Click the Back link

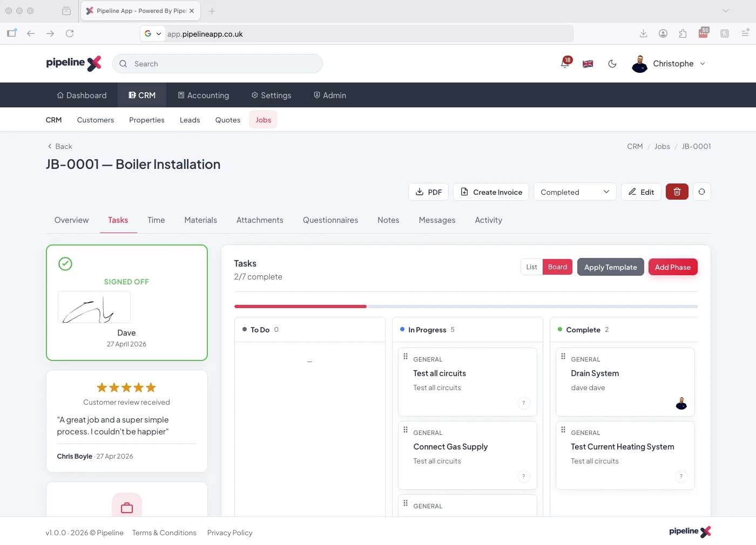pyautogui.click(x=59, y=146)
